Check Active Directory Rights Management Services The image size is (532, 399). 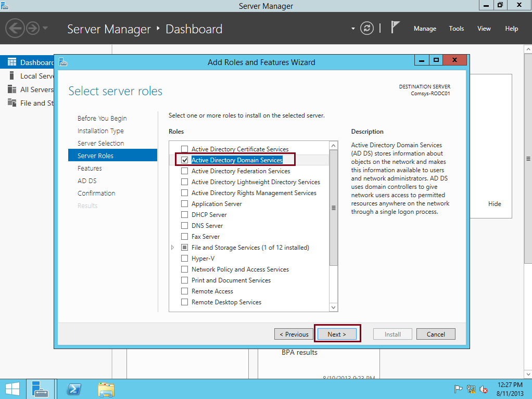(185, 193)
